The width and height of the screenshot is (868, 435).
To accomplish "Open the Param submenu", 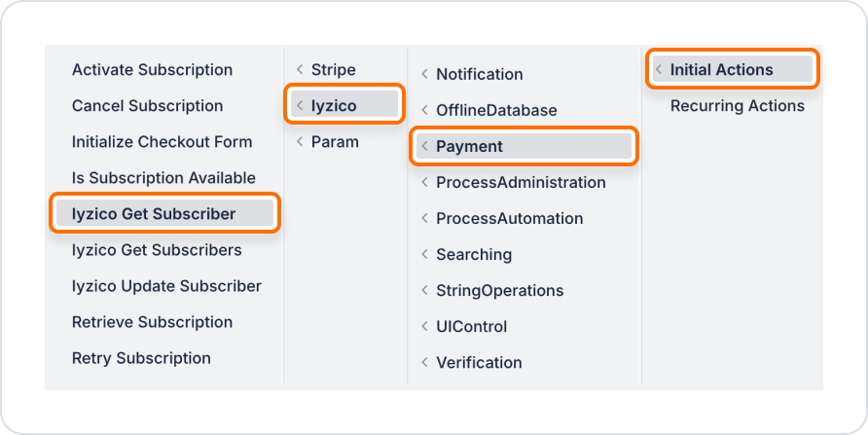I will point(335,142).
